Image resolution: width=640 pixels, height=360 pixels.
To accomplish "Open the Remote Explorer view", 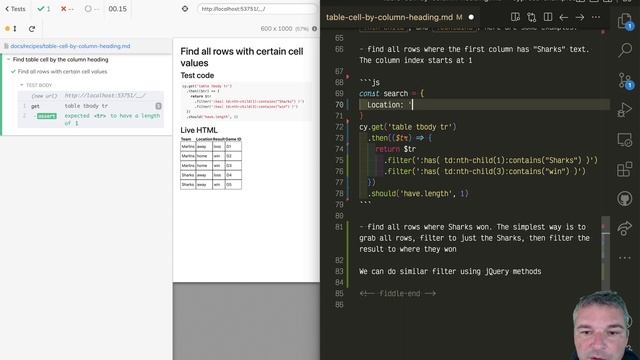I will coord(625,140).
